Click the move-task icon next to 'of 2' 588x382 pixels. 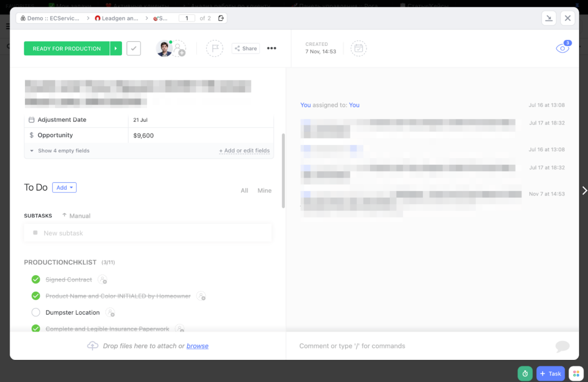[x=221, y=18]
